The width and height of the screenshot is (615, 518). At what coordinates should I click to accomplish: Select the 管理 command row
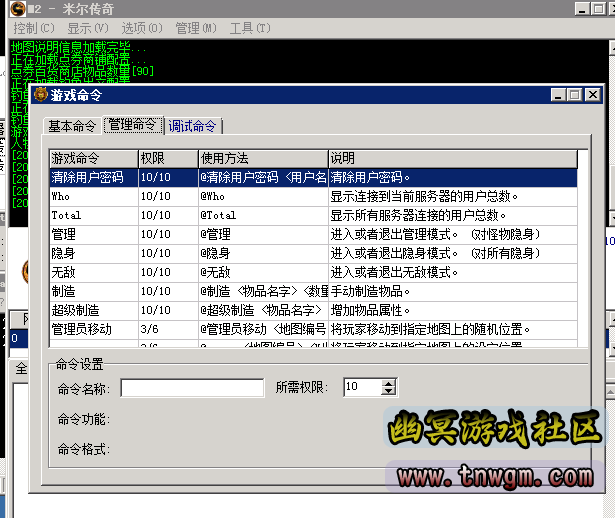(313, 234)
